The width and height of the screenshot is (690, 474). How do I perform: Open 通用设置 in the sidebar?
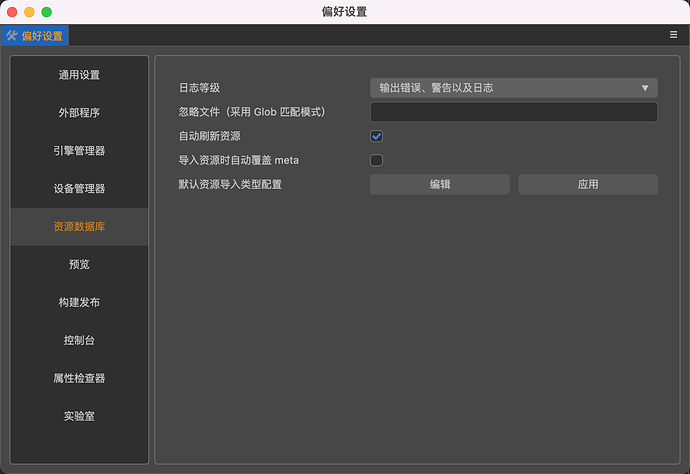[79, 75]
